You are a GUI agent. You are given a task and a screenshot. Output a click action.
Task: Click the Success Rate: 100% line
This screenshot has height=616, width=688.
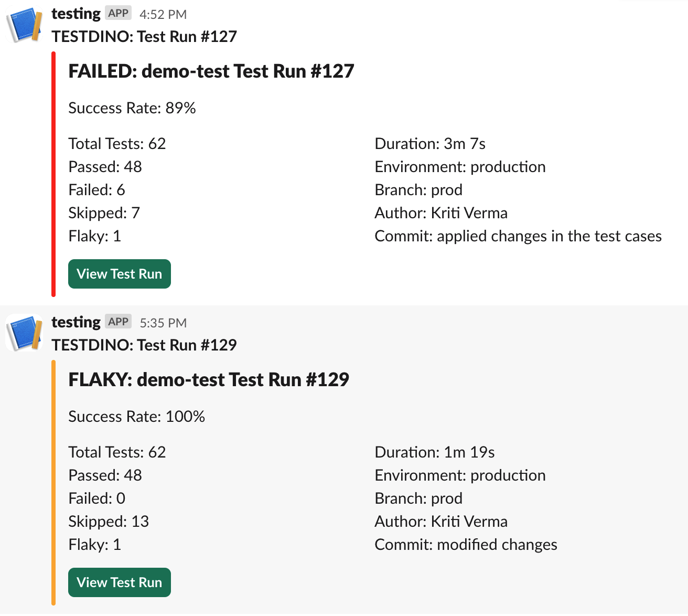pos(137,417)
